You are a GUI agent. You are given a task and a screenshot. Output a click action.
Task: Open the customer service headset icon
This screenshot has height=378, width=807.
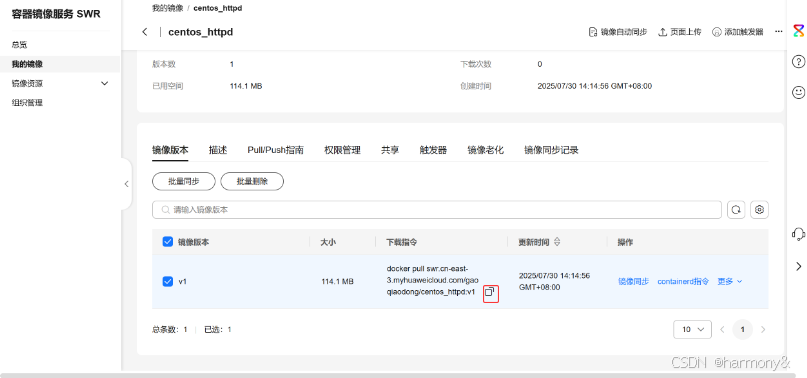pyautogui.click(x=798, y=234)
